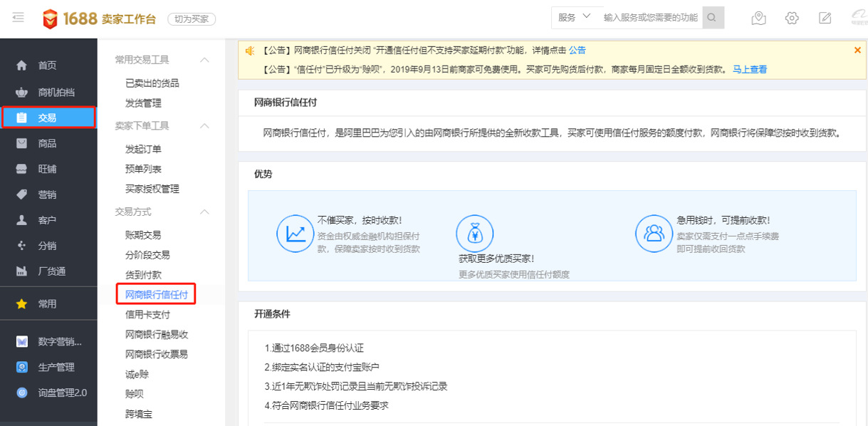868x426 pixels.
Task: Click the database icon beside 生产管理
Action: 22,368
